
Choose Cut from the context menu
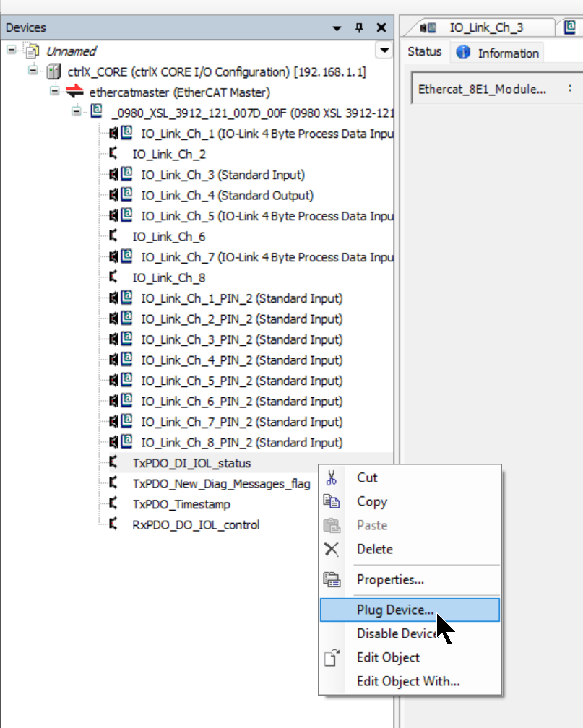click(410, 477)
